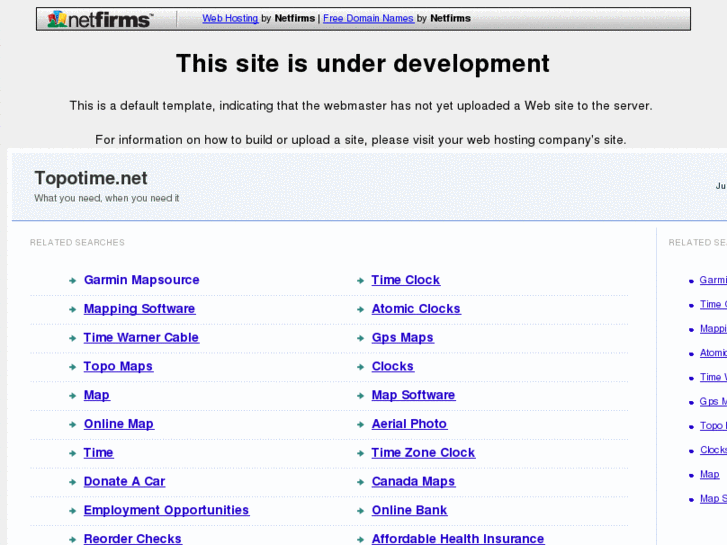
Task: Open the Reorder Checks link
Action: tap(133, 539)
